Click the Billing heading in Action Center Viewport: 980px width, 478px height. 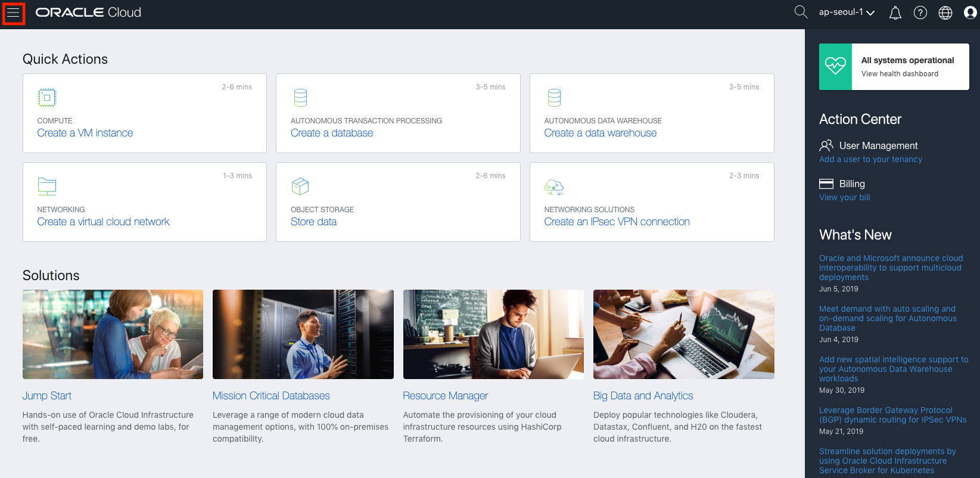[x=852, y=184]
